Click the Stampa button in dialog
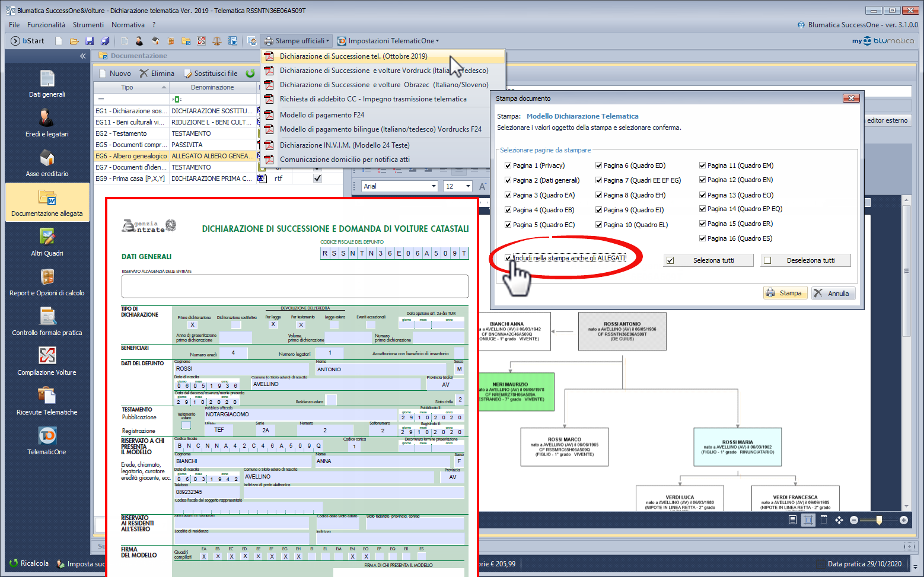 coord(785,293)
